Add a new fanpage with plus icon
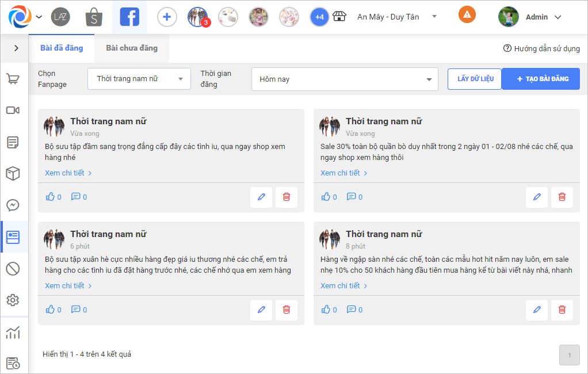 [167, 17]
